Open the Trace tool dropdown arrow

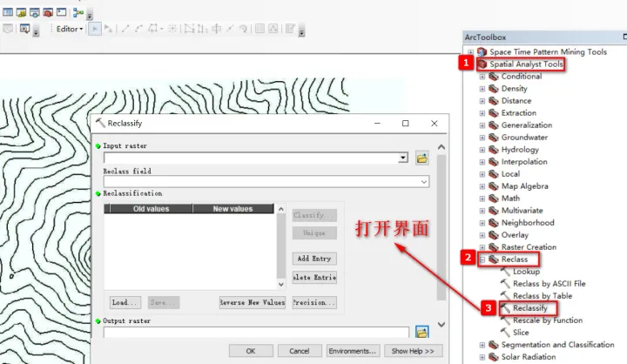click(x=161, y=30)
